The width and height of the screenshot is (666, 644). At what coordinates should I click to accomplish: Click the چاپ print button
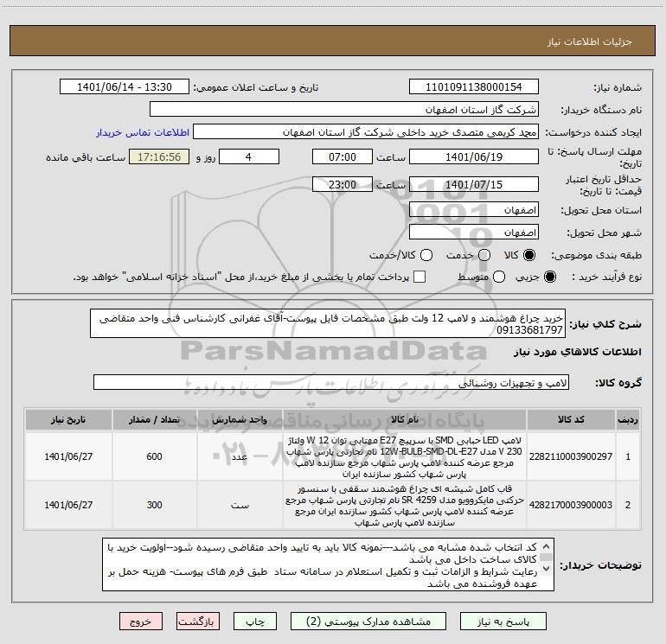coord(255,622)
